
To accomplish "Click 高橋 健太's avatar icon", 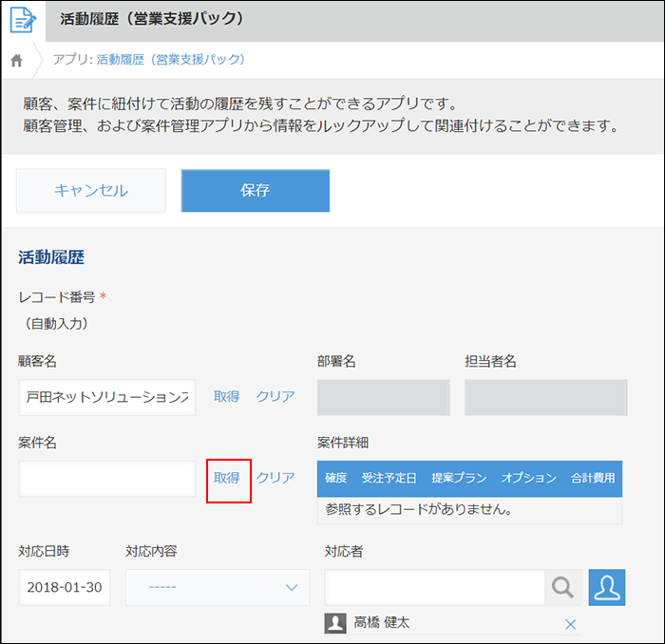I will pos(335,623).
